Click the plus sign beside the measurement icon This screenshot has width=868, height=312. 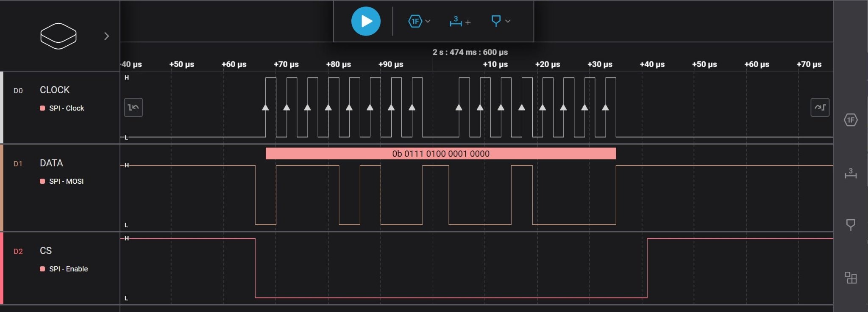click(x=468, y=22)
